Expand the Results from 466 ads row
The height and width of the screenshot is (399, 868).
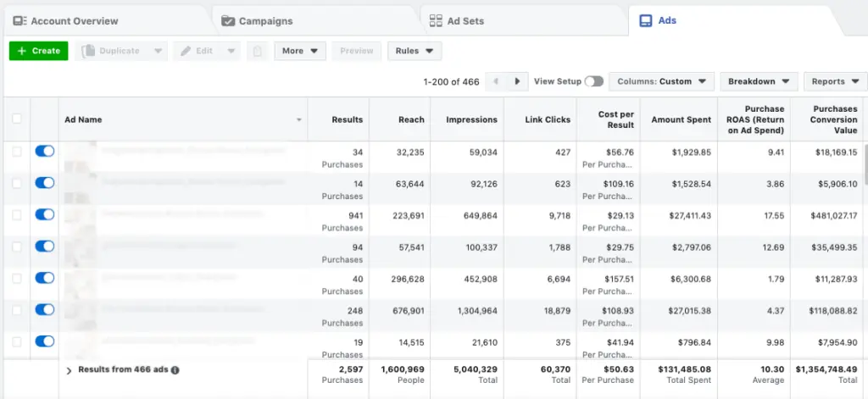pyautogui.click(x=70, y=370)
